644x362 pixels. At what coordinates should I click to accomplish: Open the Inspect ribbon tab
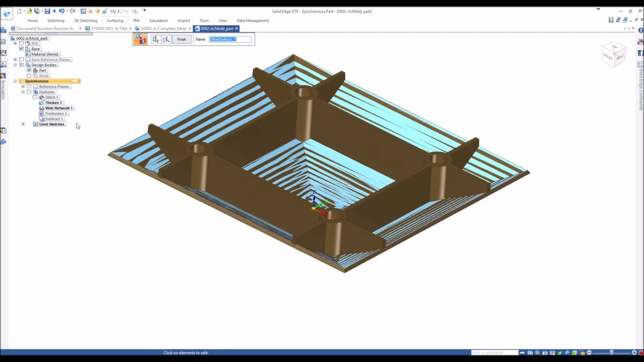(x=184, y=21)
